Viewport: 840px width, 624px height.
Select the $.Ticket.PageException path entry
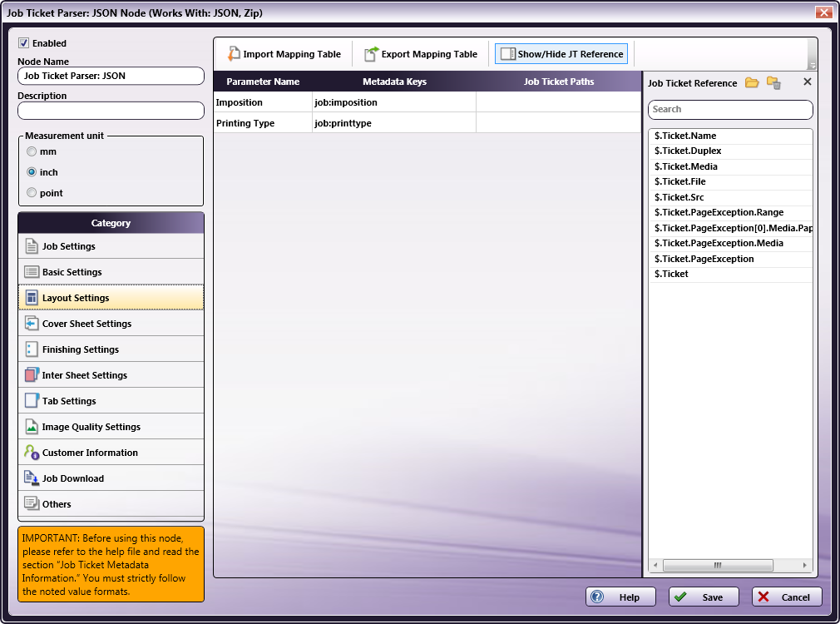pyautogui.click(x=730, y=259)
